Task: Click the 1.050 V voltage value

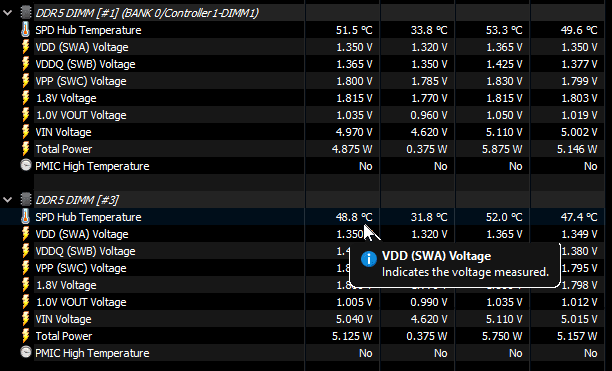Action: [504, 115]
